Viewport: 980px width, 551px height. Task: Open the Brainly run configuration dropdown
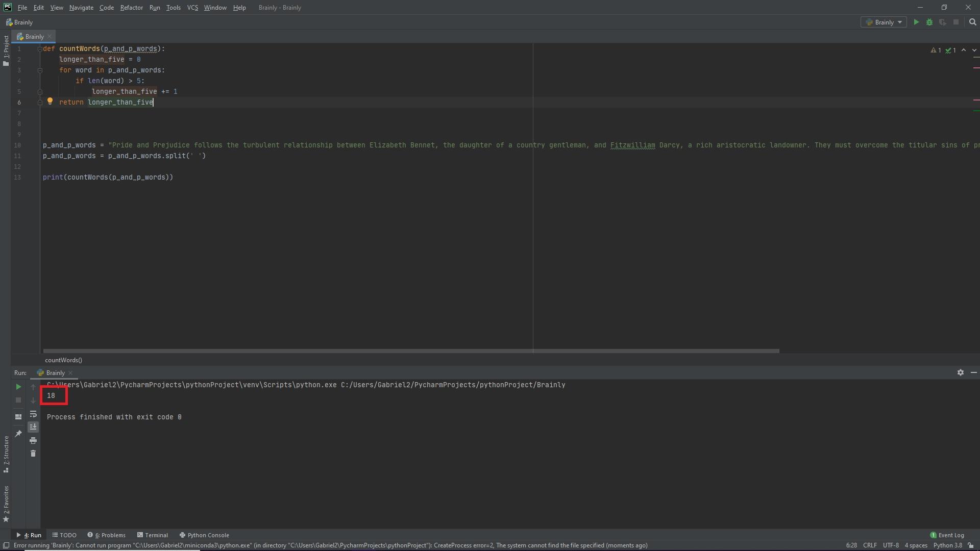click(884, 22)
